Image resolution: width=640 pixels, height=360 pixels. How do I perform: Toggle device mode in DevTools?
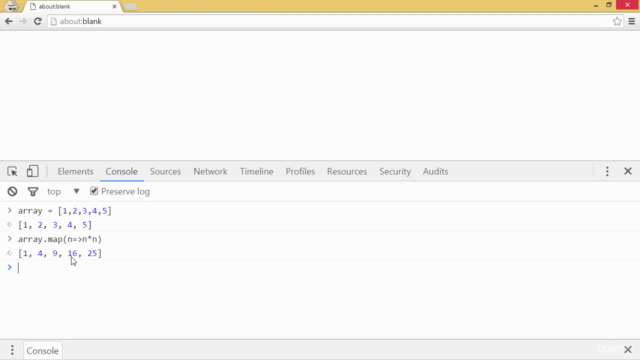click(32, 171)
